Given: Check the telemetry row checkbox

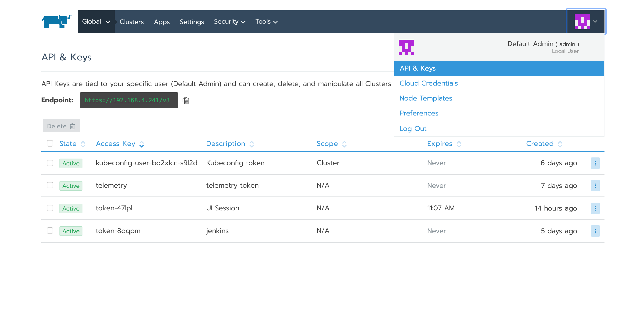Looking at the screenshot, I should [x=50, y=185].
